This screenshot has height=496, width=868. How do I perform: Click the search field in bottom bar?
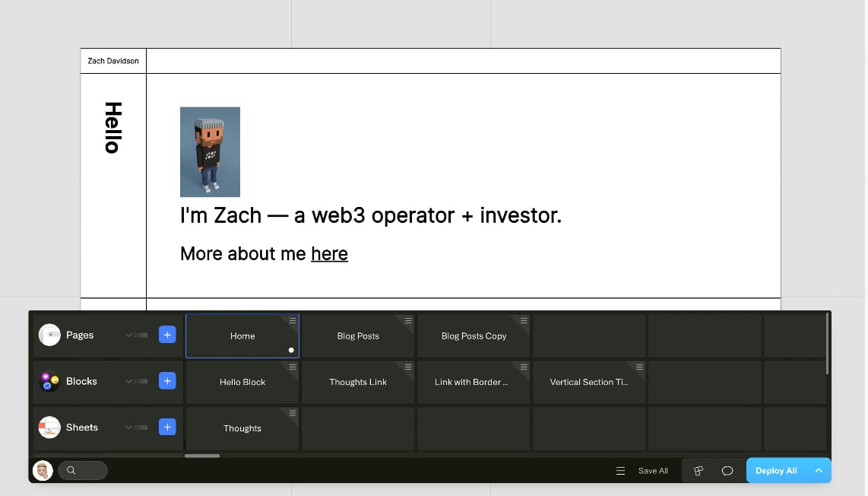[83, 470]
